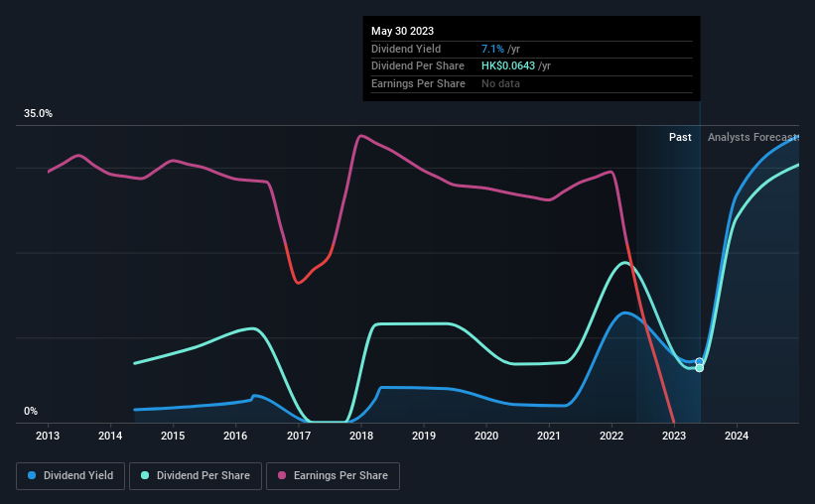815x504 pixels.
Task: Click the HK$0.0643 dividend value
Action: coord(508,66)
